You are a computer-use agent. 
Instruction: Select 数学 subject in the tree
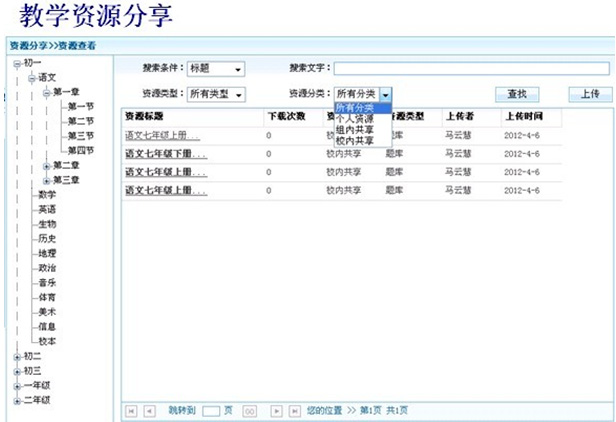pyautogui.click(x=47, y=194)
